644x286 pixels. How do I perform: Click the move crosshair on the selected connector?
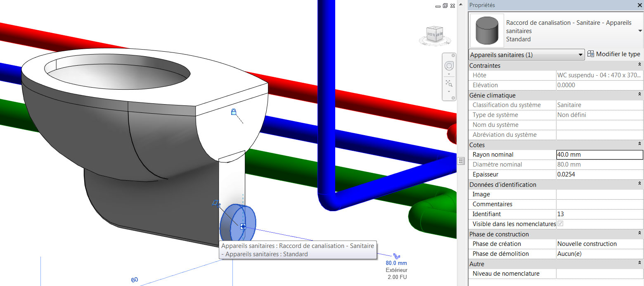(x=243, y=226)
